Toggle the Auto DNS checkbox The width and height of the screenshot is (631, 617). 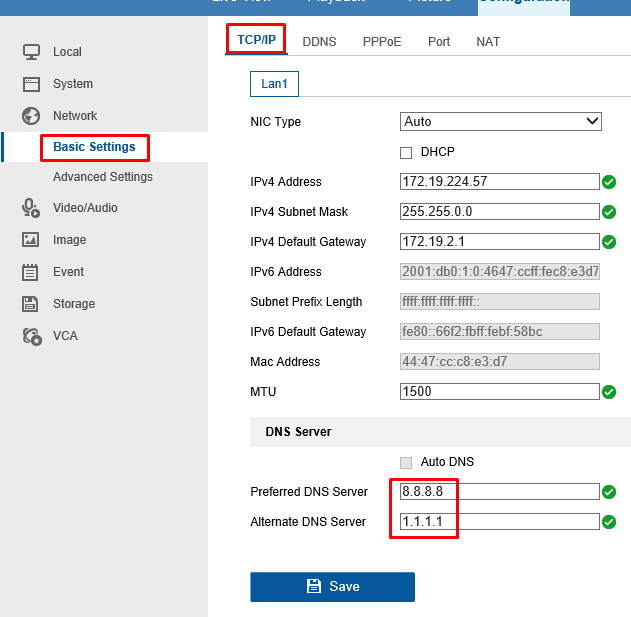406,463
